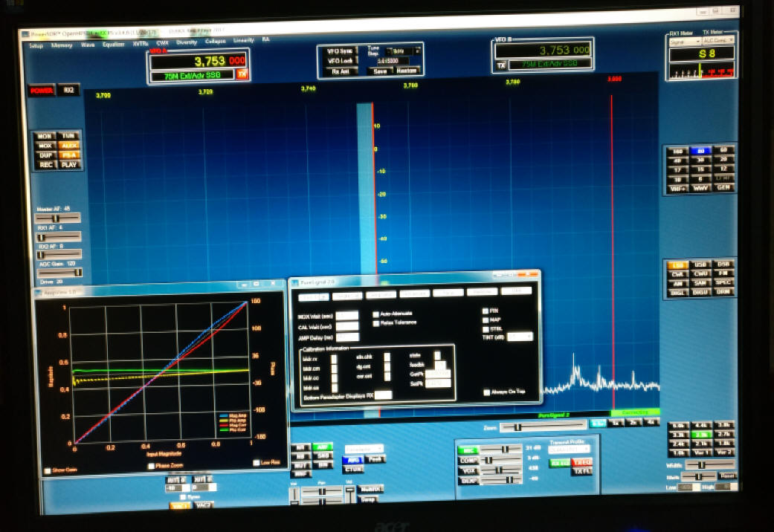Select the highlighted 80 band button

click(700, 151)
